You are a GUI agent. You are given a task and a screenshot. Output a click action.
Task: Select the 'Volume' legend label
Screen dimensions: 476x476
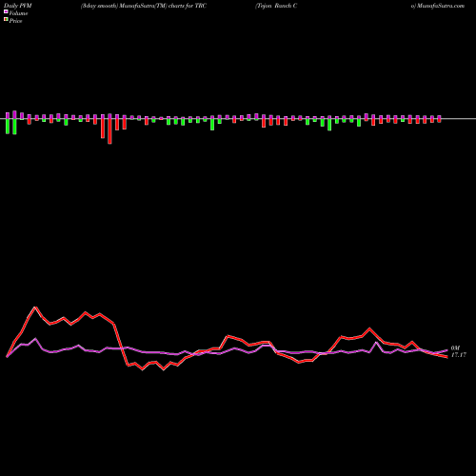click(x=18, y=13)
